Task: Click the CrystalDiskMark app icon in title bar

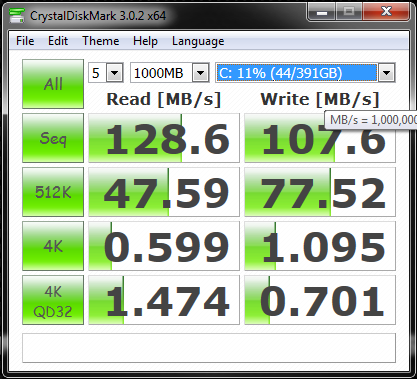Action: 17,16
